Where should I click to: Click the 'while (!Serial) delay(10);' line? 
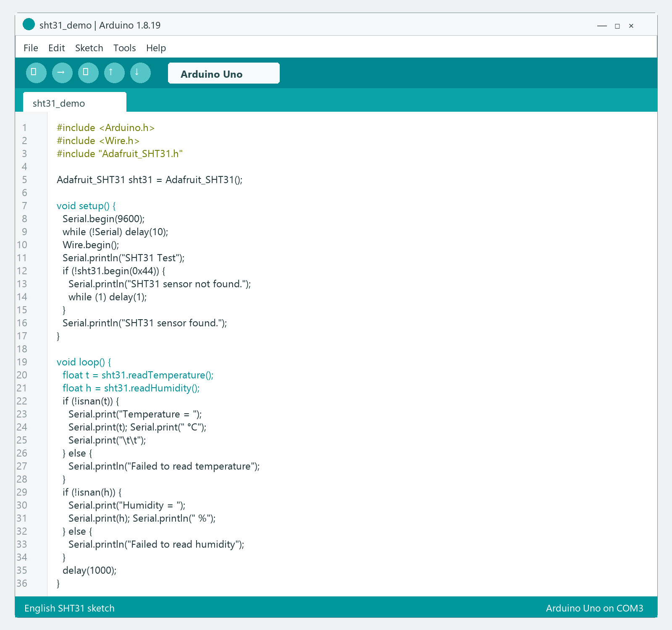click(115, 232)
